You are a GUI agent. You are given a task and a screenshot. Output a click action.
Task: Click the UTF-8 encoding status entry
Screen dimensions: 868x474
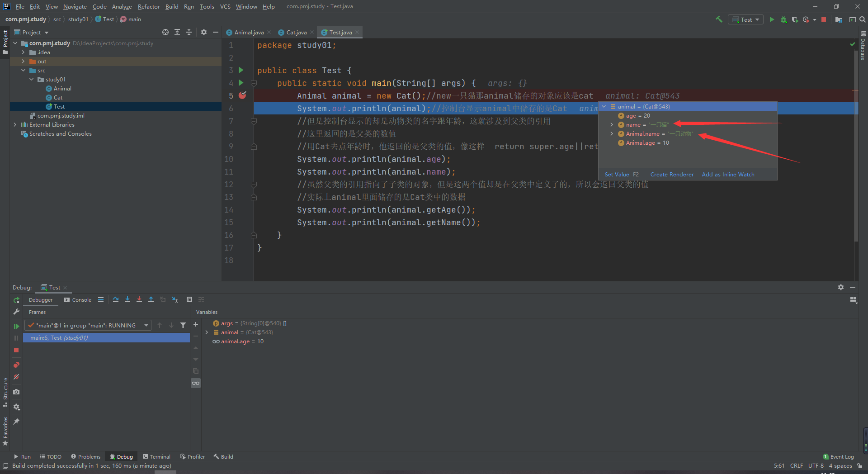pyautogui.click(x=816, y=465)
